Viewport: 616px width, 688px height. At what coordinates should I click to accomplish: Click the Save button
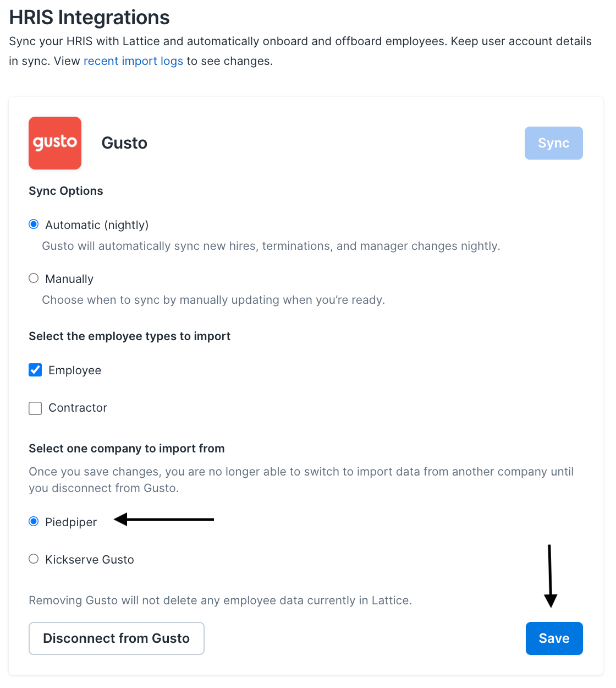pos(554,638)
